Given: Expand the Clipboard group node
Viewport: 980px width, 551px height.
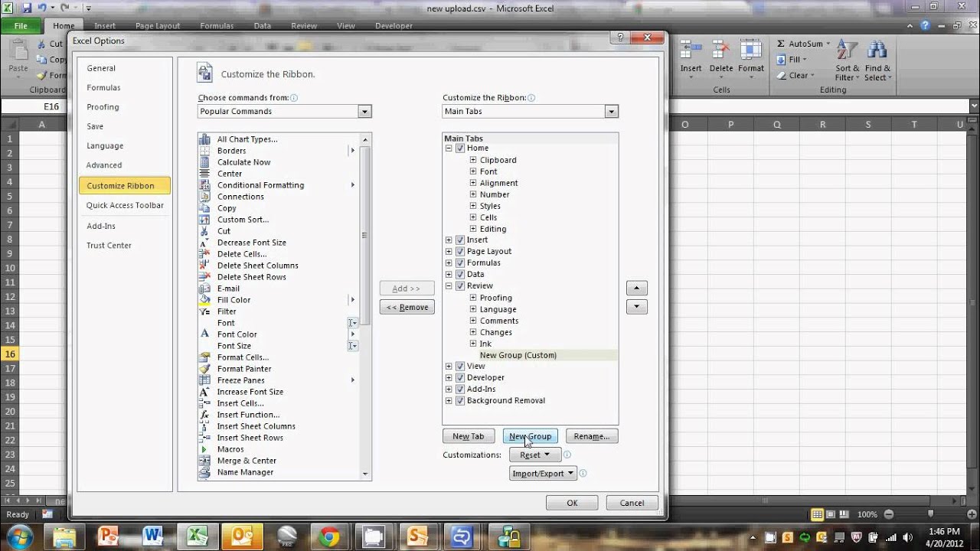Looking at the screenshot, I should point(473,160).
